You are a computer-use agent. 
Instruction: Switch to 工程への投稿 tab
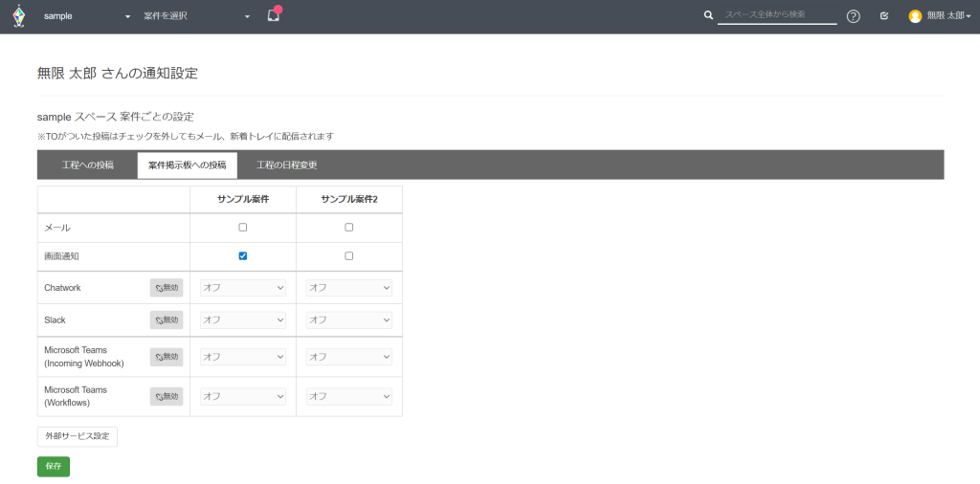[87, 165]
